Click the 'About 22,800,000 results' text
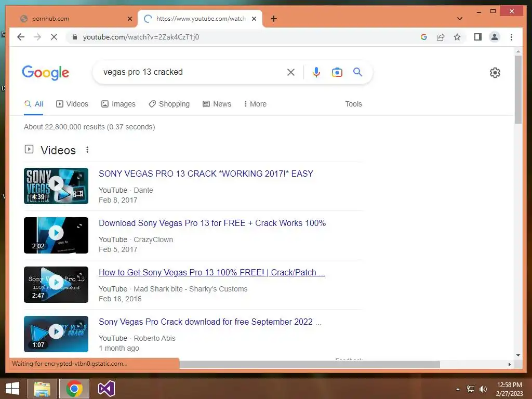This screenshot has height=399, width=532. [89, 127]
